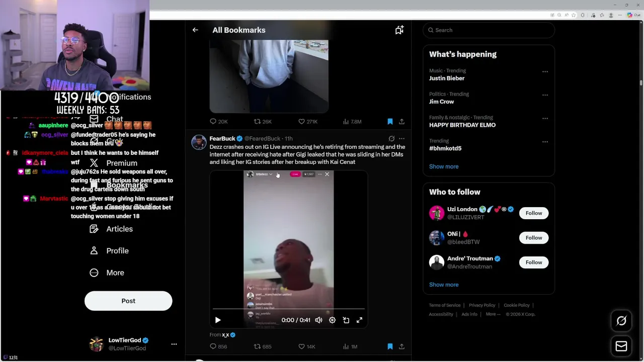Play the Dezz IG Live video
This screenshot has height=362, width=644.
[218, 320]
